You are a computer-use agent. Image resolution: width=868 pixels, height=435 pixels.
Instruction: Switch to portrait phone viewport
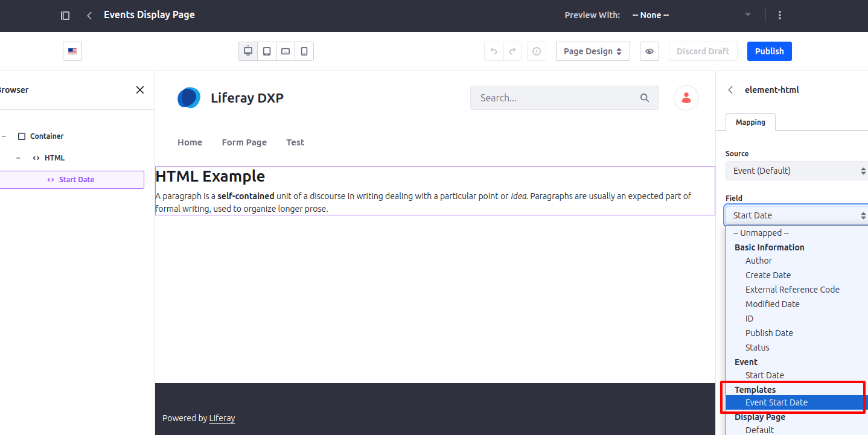pyautogui.click(x=304, y=51)
